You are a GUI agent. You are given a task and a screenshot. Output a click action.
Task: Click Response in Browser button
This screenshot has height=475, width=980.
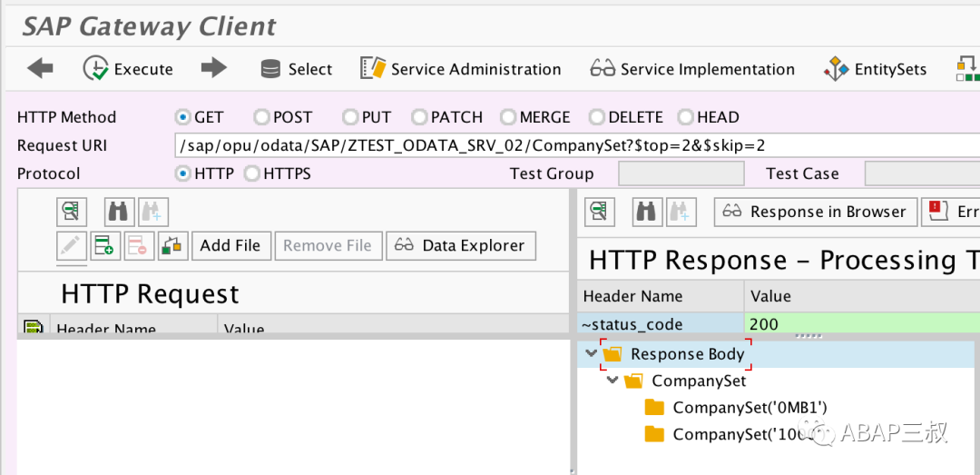816,212
